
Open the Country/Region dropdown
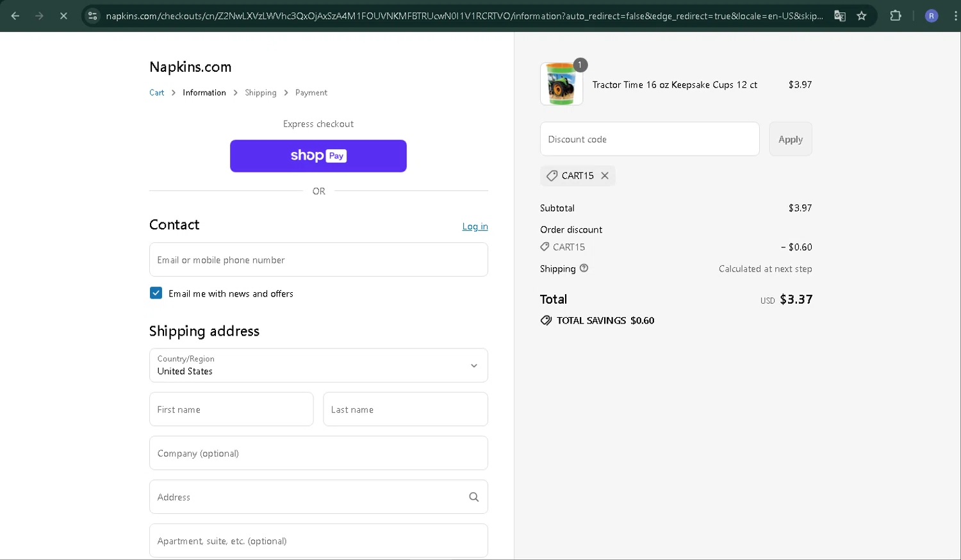pyautogui.click(x=318, y=365)
